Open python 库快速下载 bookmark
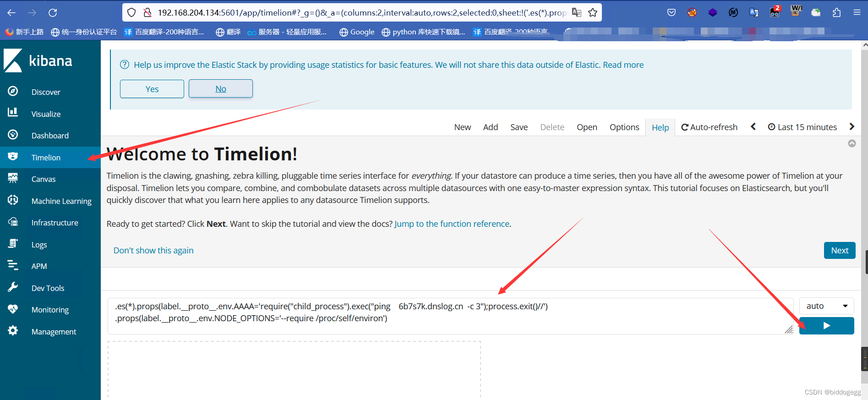This screenshot has height=400, width=868. (423, 32)
